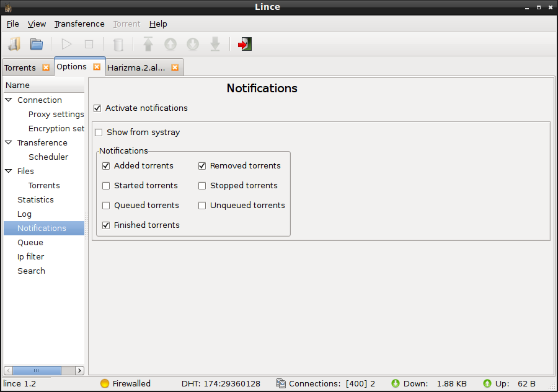Select Statistics in the options tree

pyautogui.click(x=35, y=200)
